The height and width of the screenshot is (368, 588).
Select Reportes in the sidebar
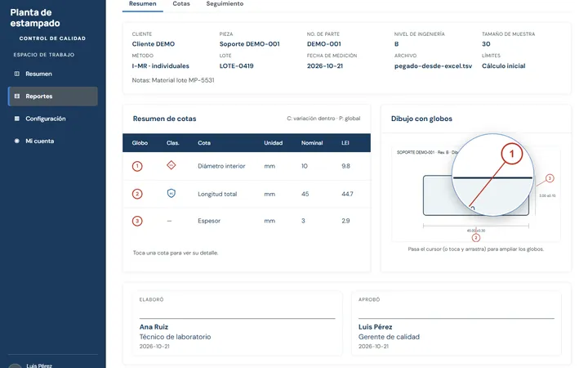point(52,96)
